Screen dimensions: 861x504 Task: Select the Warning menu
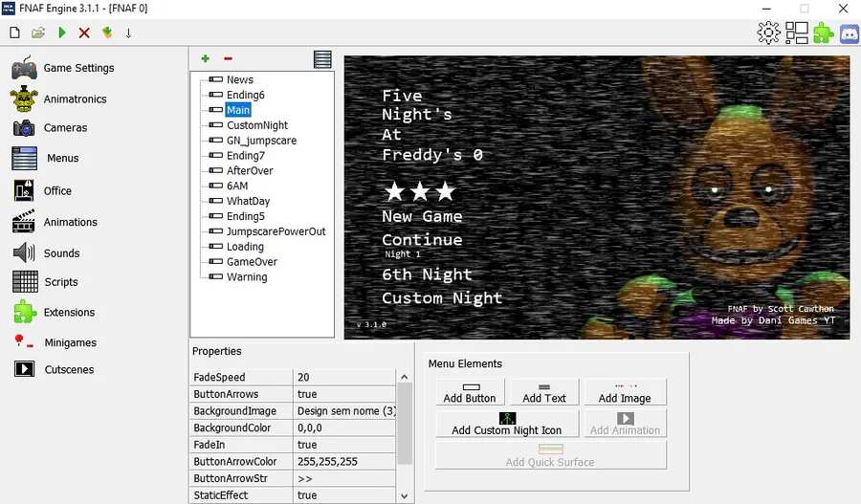[247, 277]
